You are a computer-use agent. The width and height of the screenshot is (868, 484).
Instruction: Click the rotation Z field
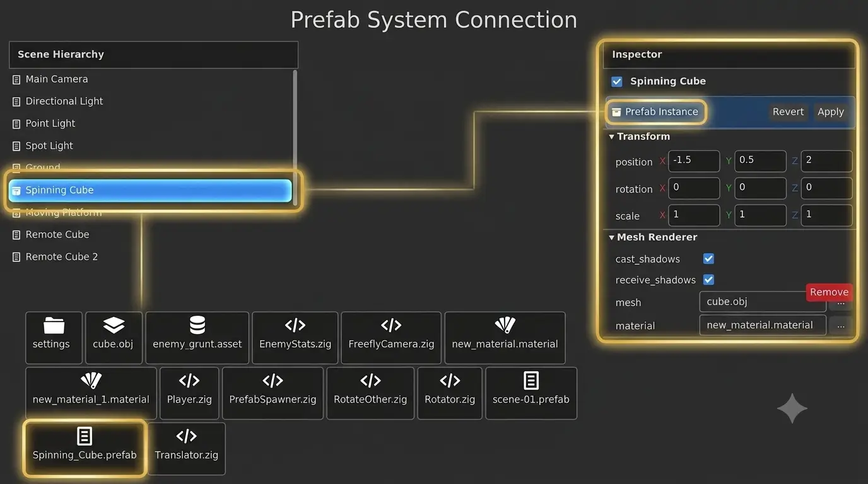(826, 188)
